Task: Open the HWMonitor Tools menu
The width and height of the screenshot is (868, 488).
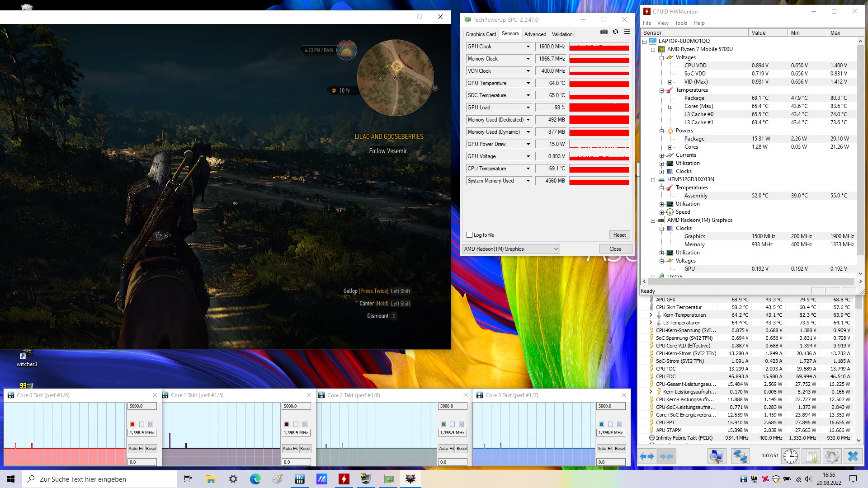Action: click(x=680, y=23)
